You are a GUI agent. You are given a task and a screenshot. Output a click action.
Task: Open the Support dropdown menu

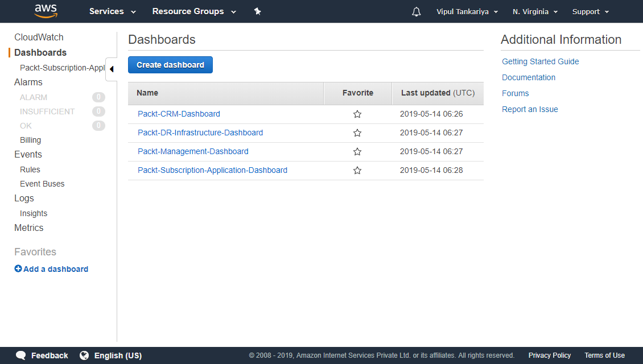[x=591, y=11]
